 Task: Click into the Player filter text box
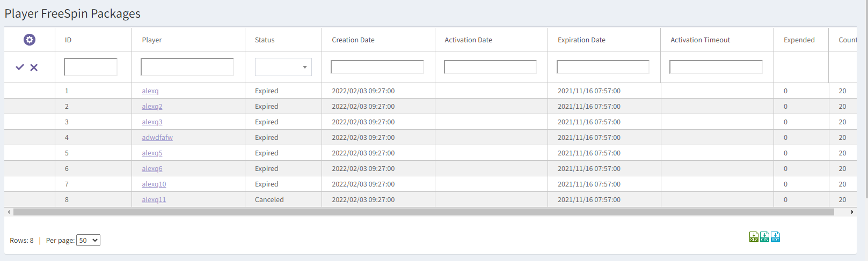187,67
